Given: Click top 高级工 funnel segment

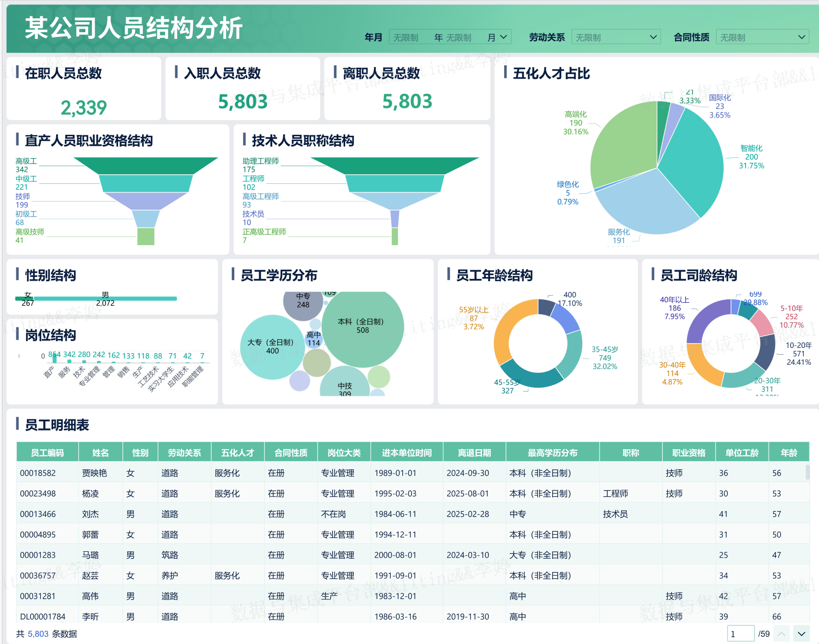Looking at the screenshot, I should pos(146,165).
